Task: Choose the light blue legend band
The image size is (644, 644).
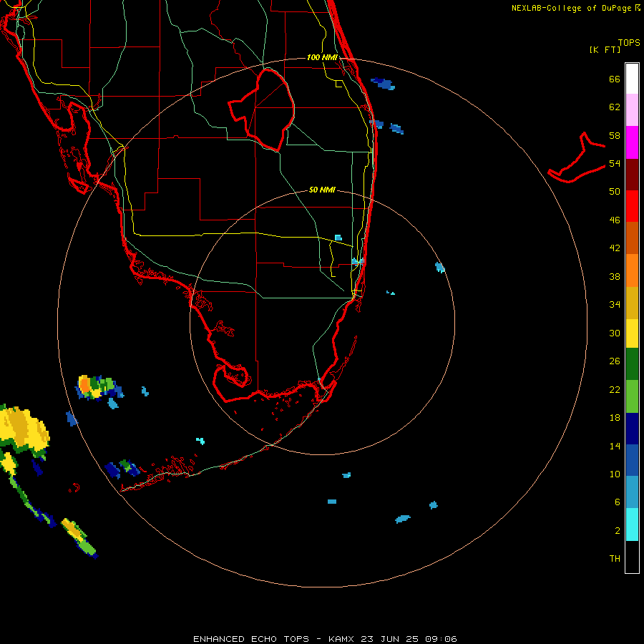Action: (632, 492)
